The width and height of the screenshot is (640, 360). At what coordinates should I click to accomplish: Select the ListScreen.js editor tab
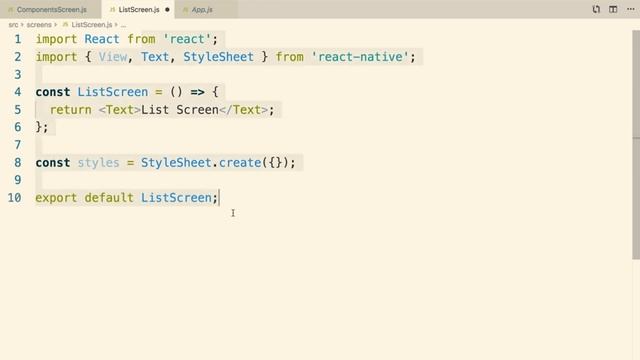(138, 9)
